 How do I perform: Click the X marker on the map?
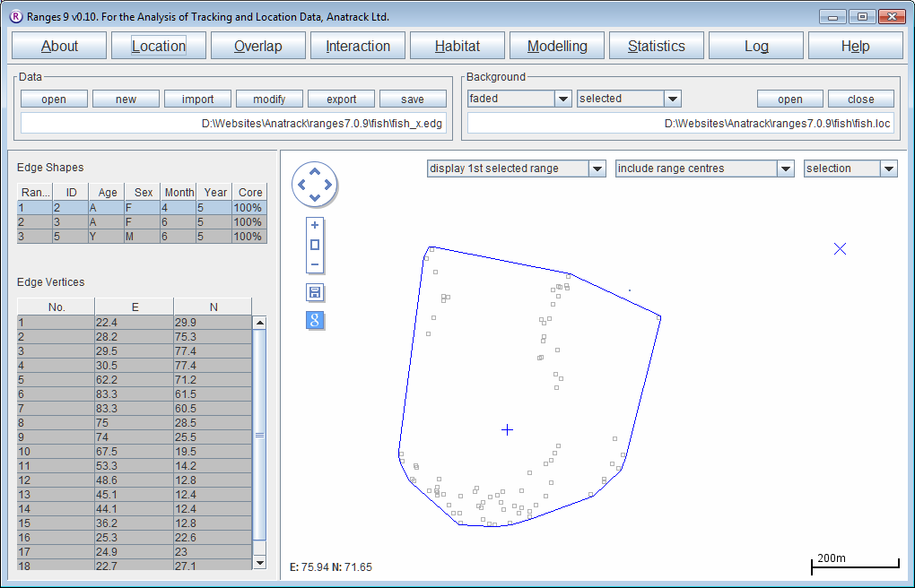click(840, 249)
